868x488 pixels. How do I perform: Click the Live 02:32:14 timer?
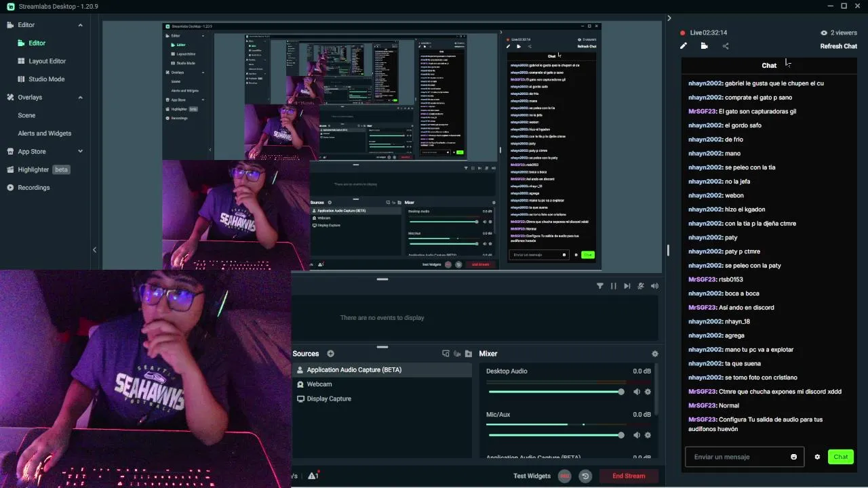pyautogui.click(x=708, y=33)
